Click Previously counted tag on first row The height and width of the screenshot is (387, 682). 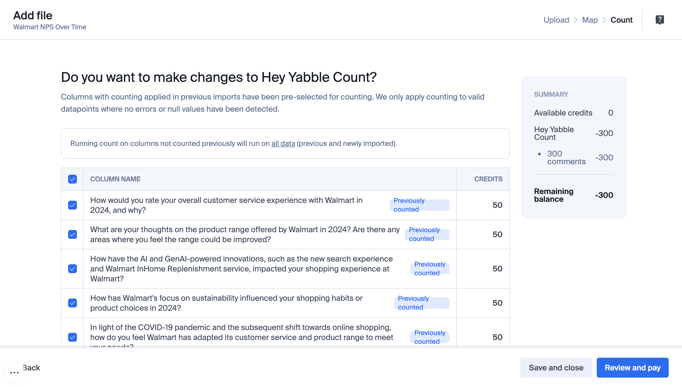click(x=419, y=205)
